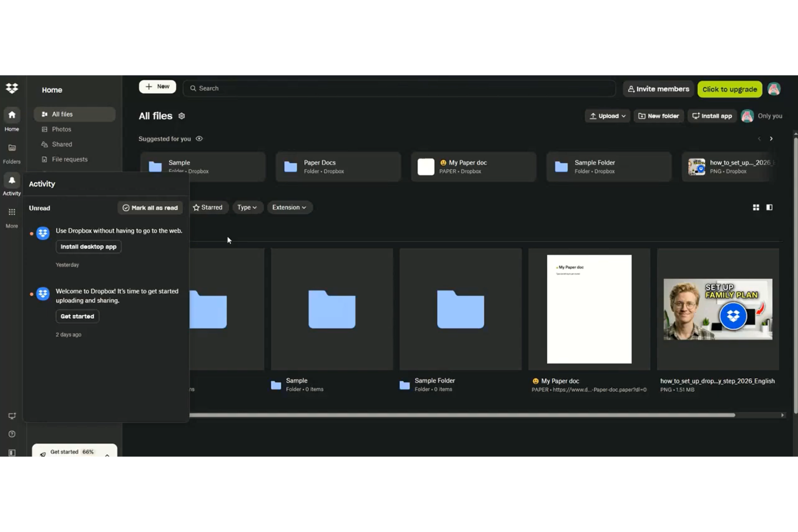
Task: Click Install desktop app in notification
Action: click(x=88, y=247)
